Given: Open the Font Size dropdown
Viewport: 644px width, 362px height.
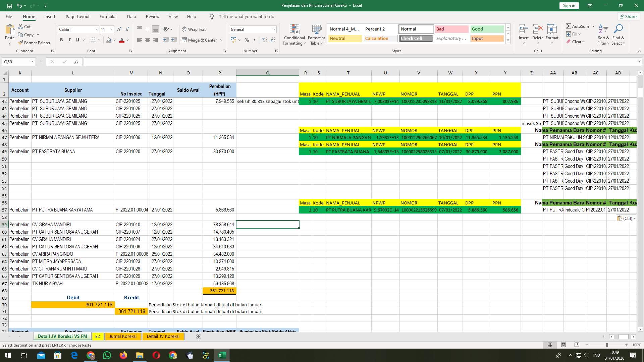Looking at the screenshot, I should click(x=112, y=29).
